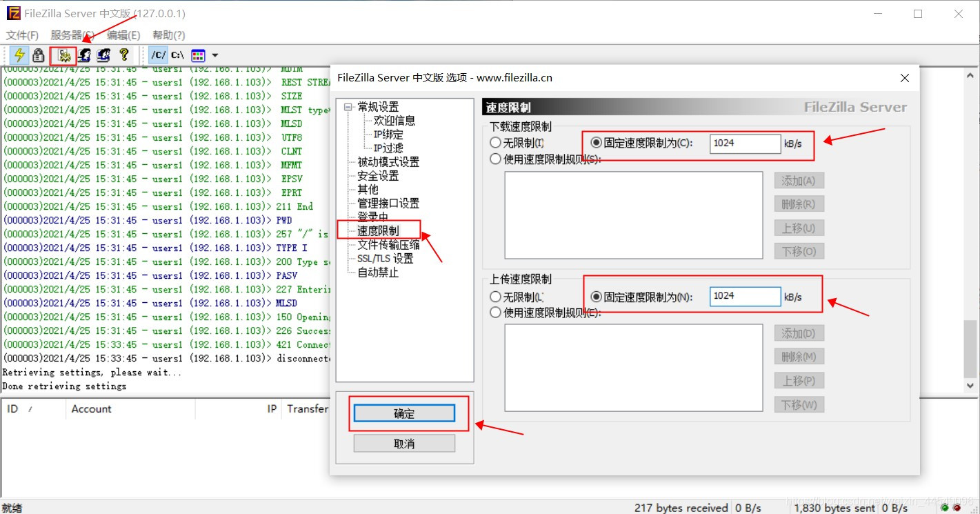Select 欢迎信息 in options tree
Screen dimensions: 980x514
point(394,121)
